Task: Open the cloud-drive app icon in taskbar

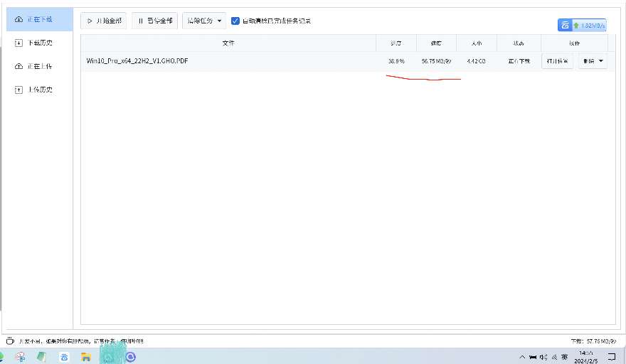Action: point(64,357)
